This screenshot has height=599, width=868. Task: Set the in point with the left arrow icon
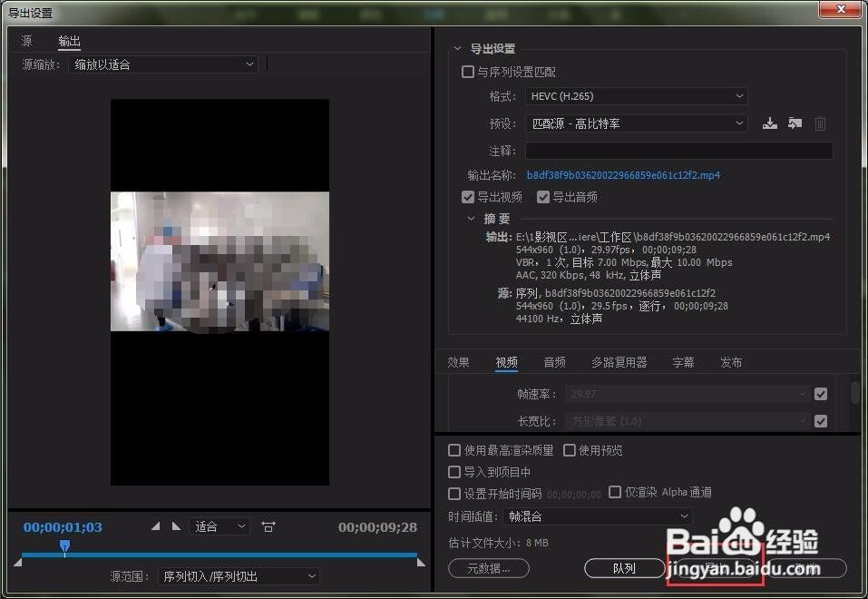coord(155,525)
